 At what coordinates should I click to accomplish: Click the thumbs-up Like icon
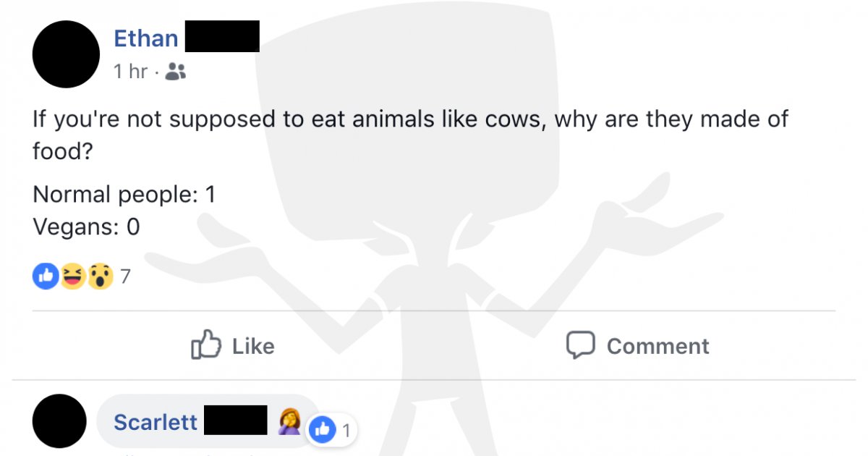205,345
